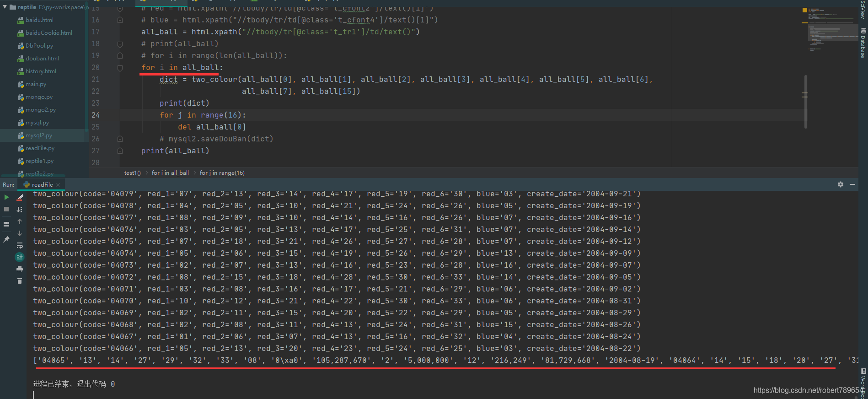
Task: Click the fold marker on line 26
Action: pos(120,139)
